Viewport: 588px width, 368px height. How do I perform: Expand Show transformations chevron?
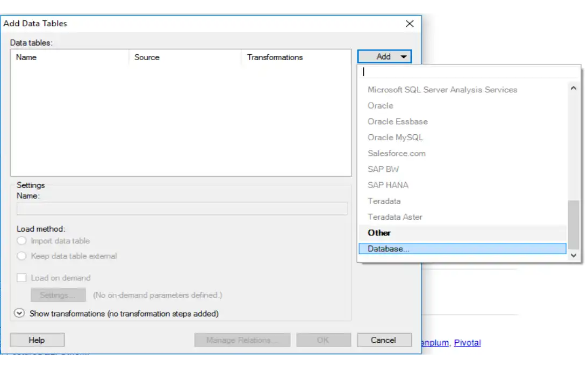point(20,313)
